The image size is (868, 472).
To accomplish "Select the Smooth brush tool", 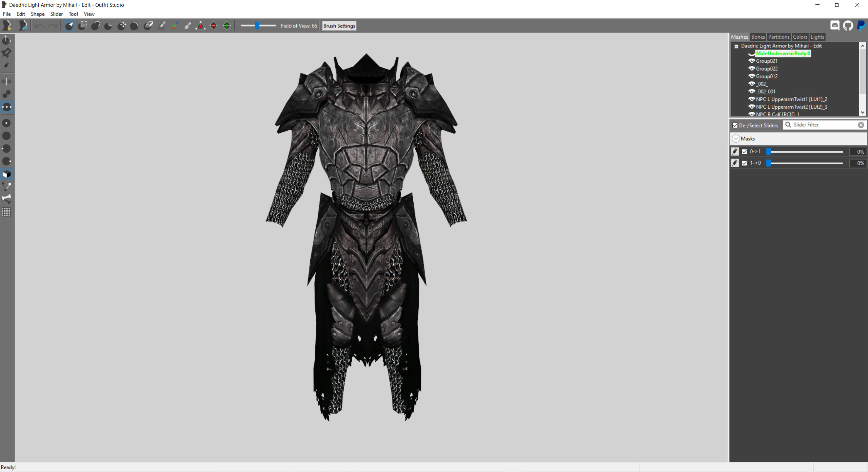I will (135, 26).
